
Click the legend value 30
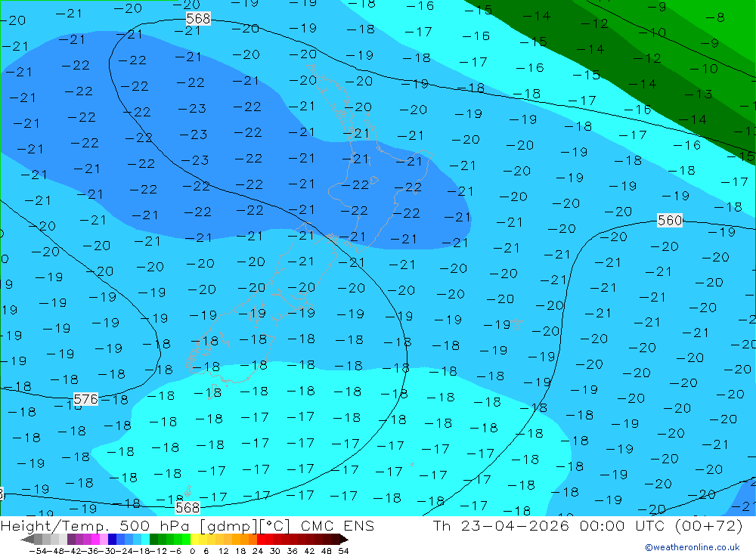(x=275, y=551)
